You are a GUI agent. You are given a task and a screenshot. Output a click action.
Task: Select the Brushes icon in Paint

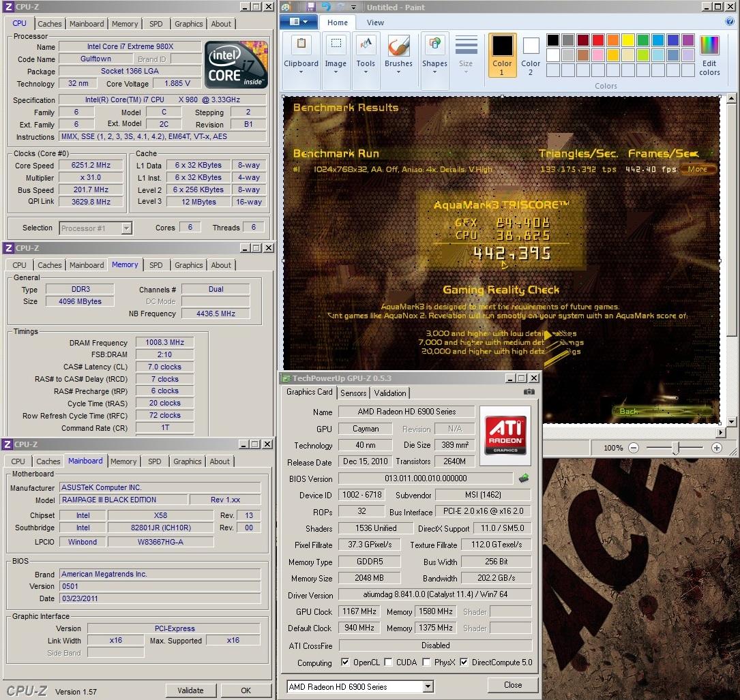tap(399, 45)
